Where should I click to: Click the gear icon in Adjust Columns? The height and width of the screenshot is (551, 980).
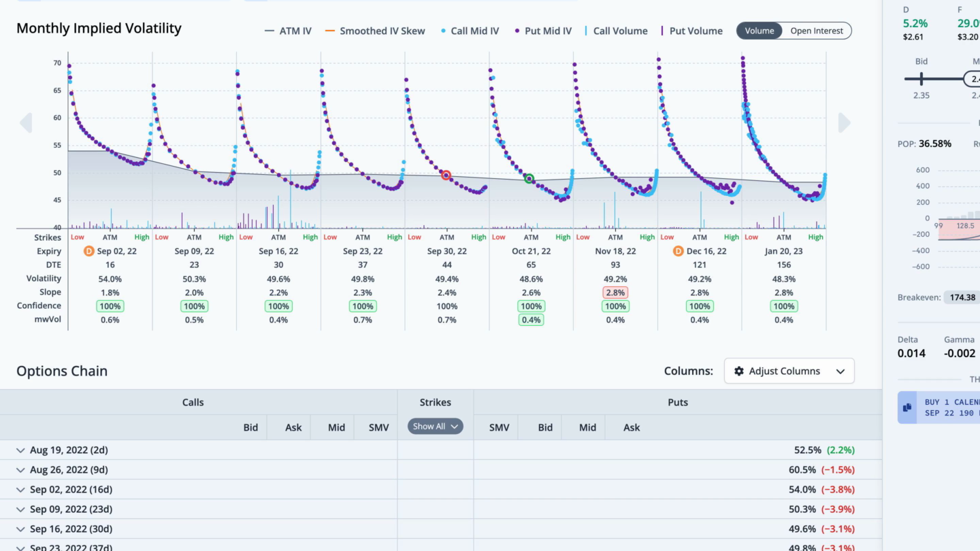click(x=739, y=371)
